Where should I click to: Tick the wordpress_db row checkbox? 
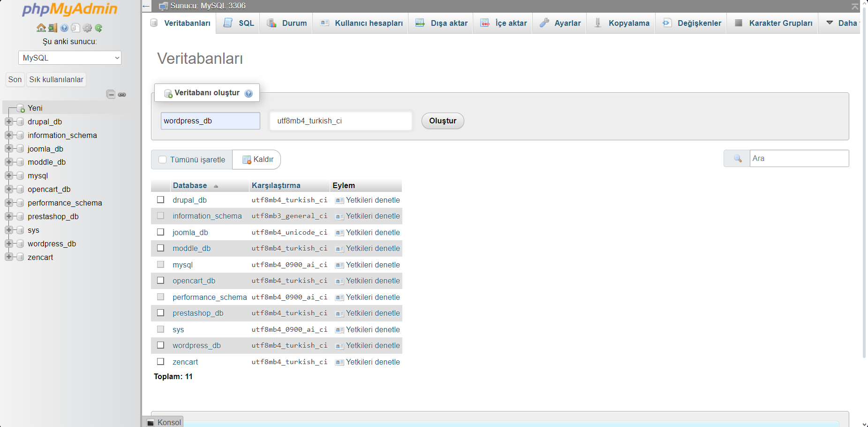tap(161, 345)
